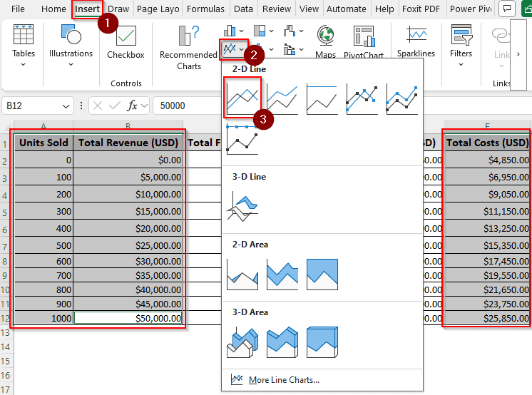Select the Line with Markers chart type

[362, 98]
